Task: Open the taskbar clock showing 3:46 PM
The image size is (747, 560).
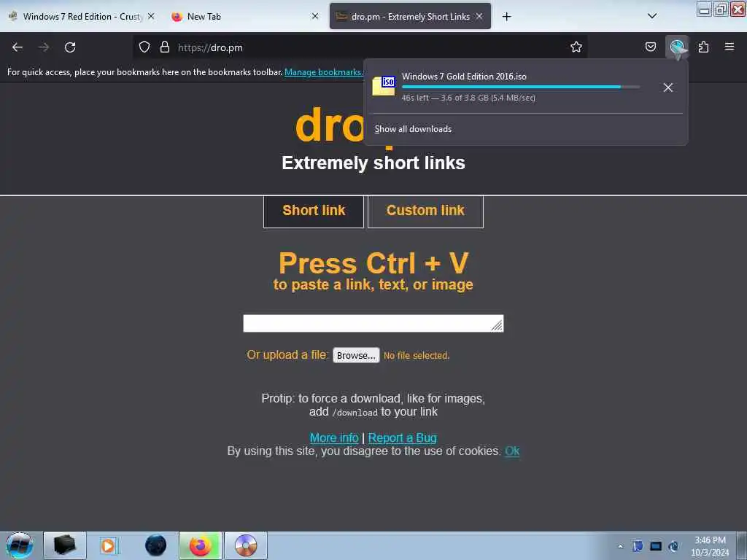Action: (x=710, y=546)
